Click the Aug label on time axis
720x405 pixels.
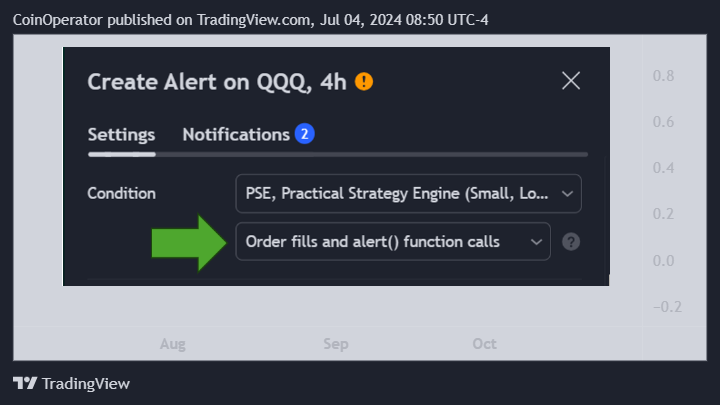coord(173,344)
